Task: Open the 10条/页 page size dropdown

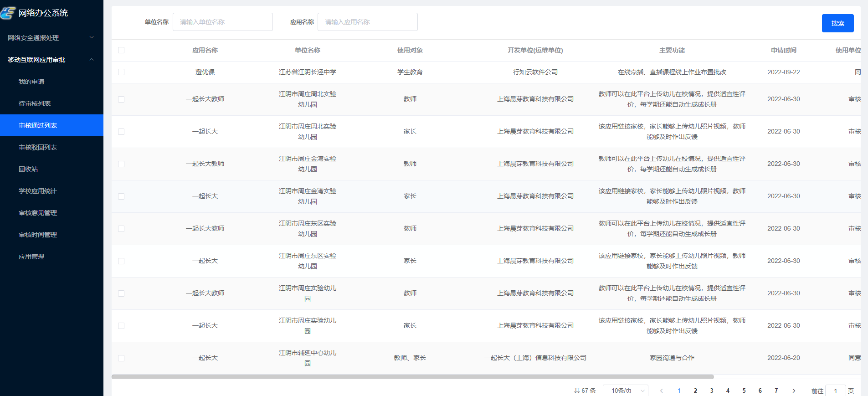Action: coord(625,391)
